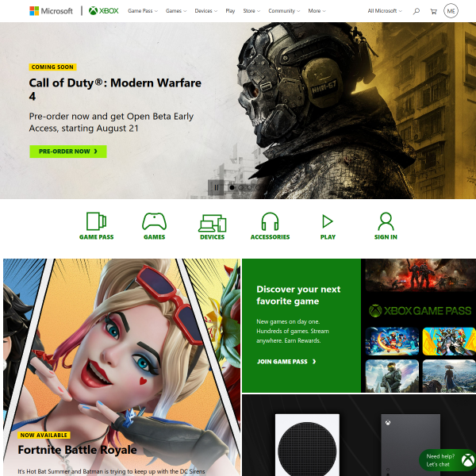The width and height of the screenshot is (476, 476).
Task: Expand the Store nav dropdown
Action: (x=251, y=11)
